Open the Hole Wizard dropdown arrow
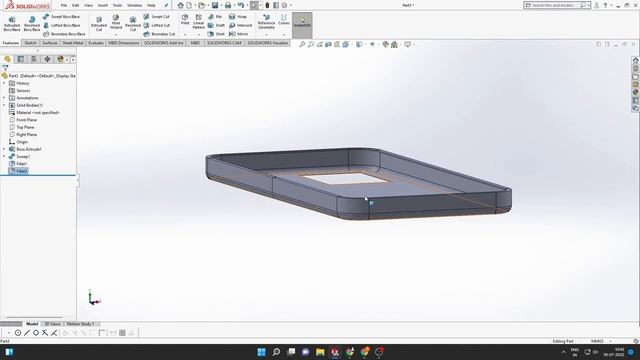 pos(116,34)
